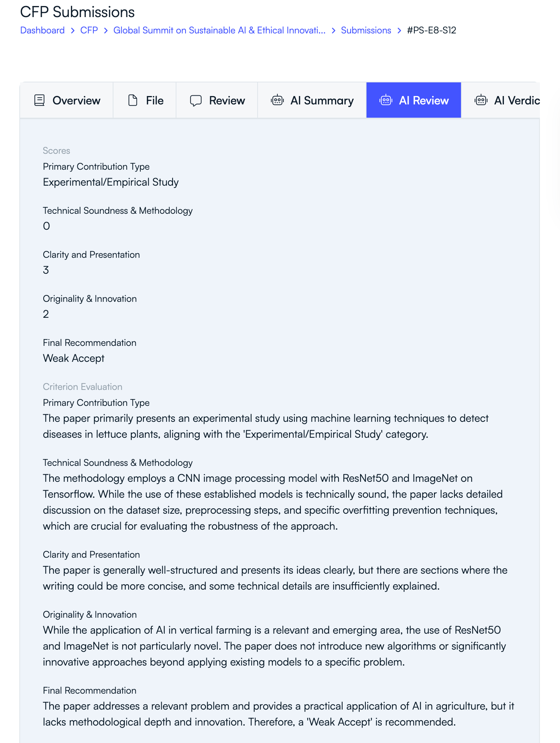Viewport: 560px width, 743px height.
Task: Click the chevron following the CFP breadcrumb
Action: pyautogui.click(x=105, y=30)
